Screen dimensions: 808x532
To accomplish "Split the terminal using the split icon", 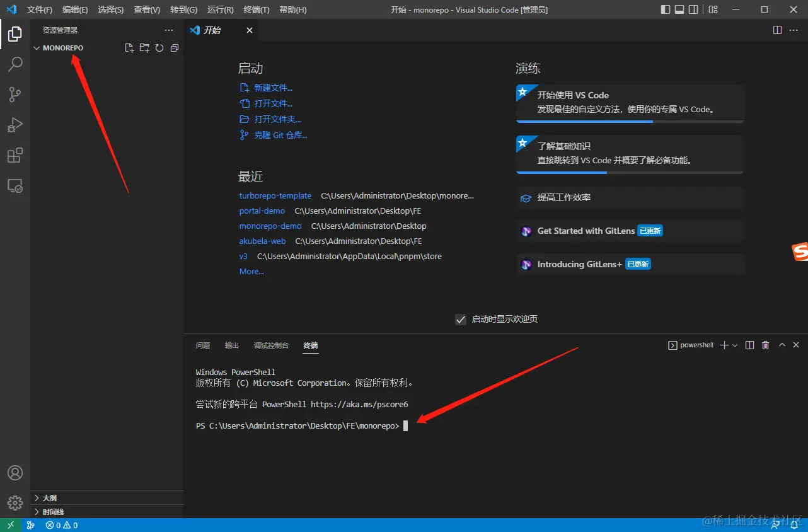I will click(x=749, y=345).
